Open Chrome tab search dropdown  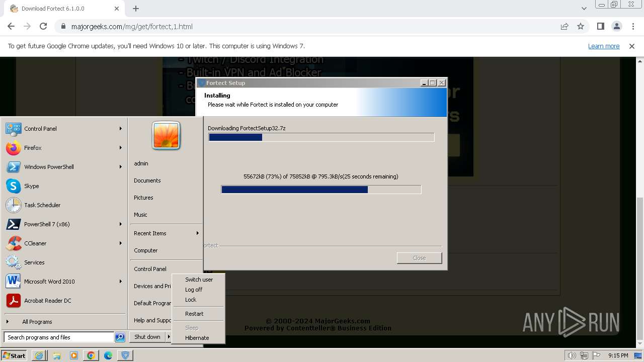coord(584,8)
